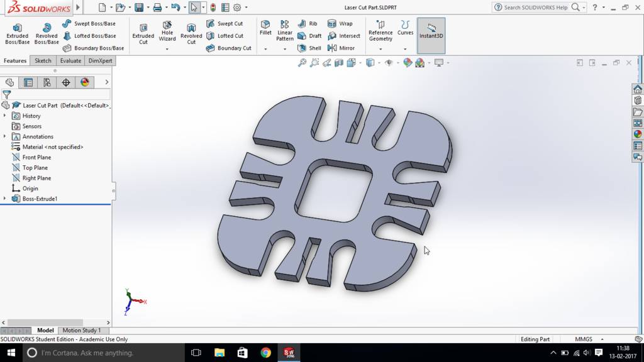Click the Edit Appearance color ball icon
The width and height of the screenshot is (644, 362).
click(408, 63)
